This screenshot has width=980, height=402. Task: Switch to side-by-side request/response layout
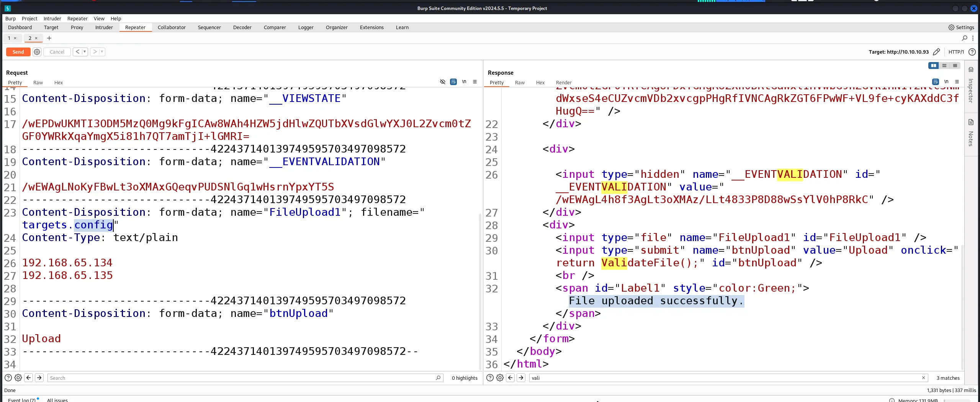coord(933,66)
